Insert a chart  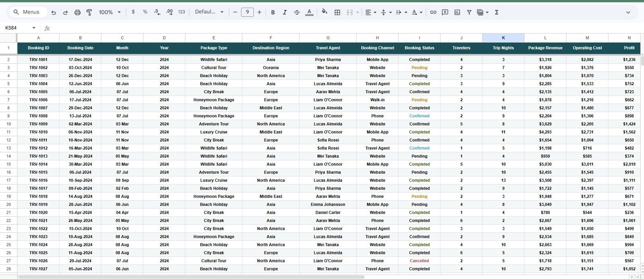457,12
